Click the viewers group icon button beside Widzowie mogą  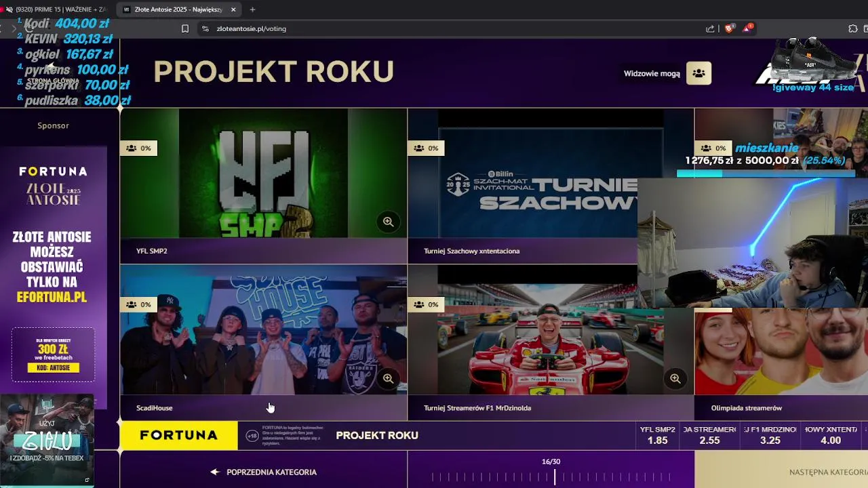tap(698, 73)
